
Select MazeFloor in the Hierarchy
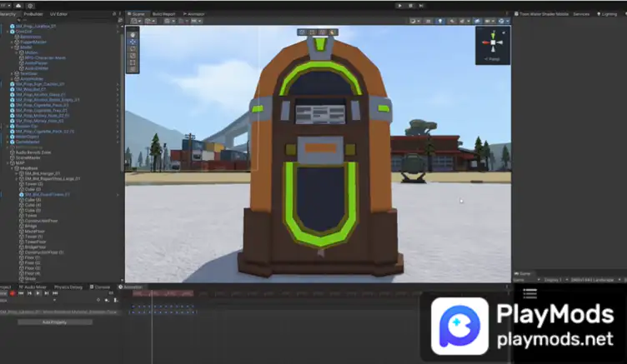[35, 231]
